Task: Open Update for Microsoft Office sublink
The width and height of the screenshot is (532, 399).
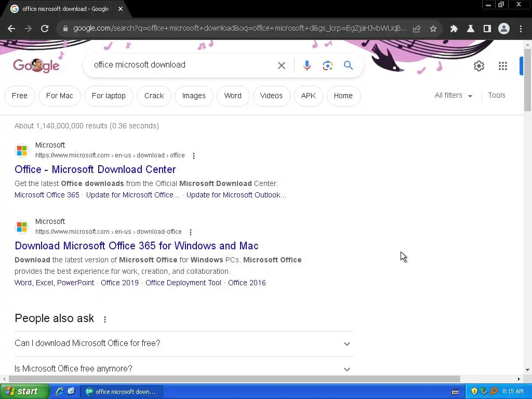Action: pyautogui.click(x=133, y=195)
